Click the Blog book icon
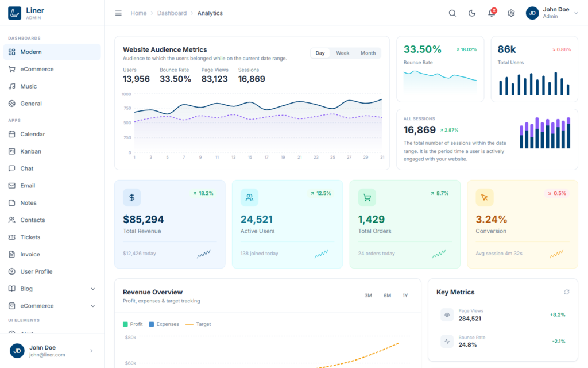This screenshot has height=368, width=588. tap(12, 289)
